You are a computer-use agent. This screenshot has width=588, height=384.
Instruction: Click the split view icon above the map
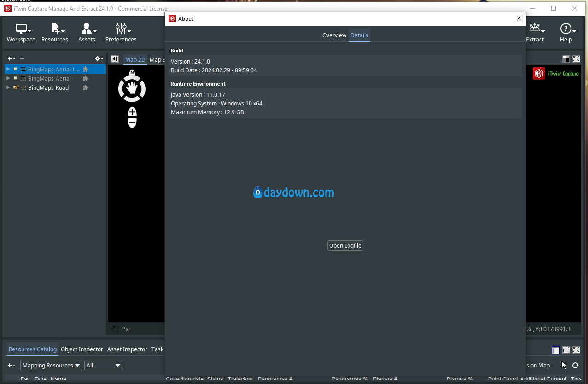(566, 59)
